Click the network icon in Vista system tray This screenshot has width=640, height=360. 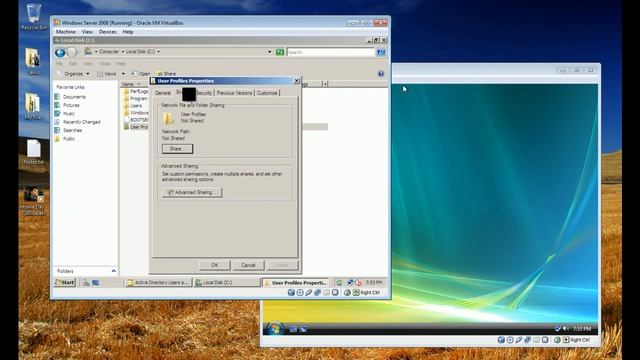click(558, 329)
